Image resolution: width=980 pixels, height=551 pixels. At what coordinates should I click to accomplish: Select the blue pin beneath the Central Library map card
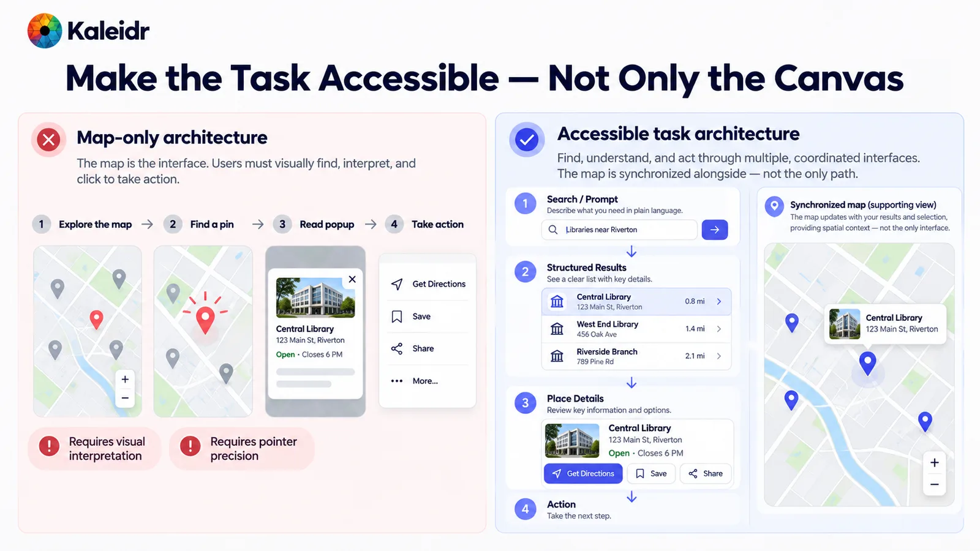coord(867,362)
